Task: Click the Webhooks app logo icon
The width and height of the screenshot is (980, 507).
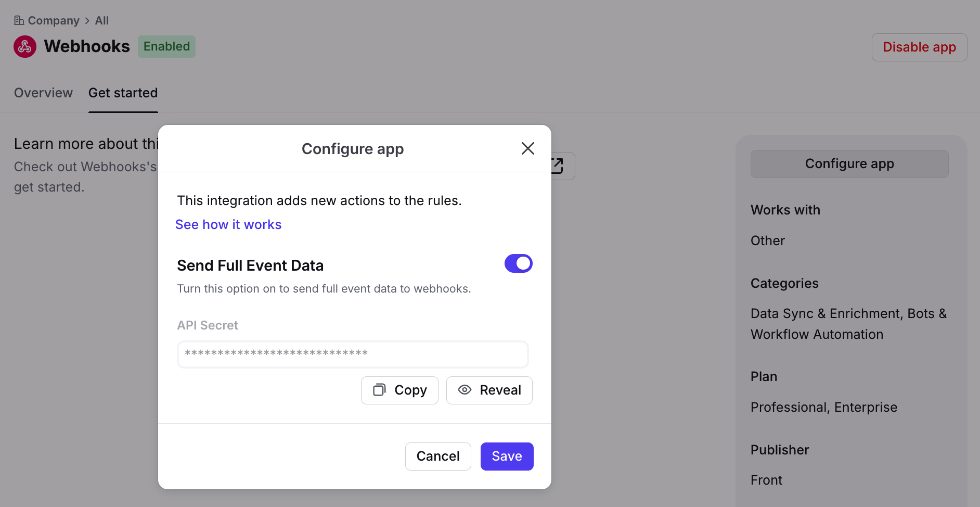Action: (x=25, y=47)
